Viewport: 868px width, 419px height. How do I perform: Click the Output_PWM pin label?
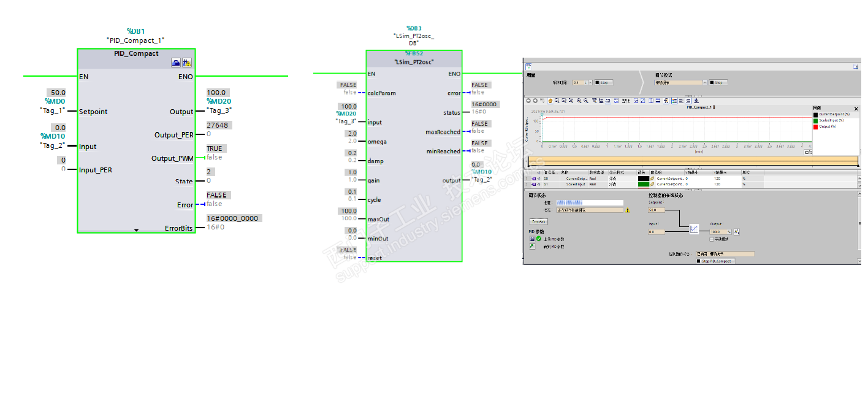pos(172,158)
